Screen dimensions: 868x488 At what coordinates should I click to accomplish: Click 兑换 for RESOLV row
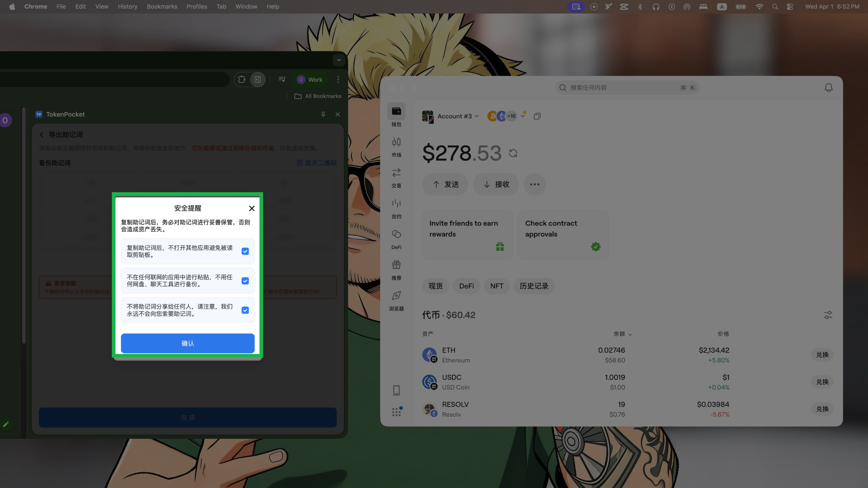[822, 409]
